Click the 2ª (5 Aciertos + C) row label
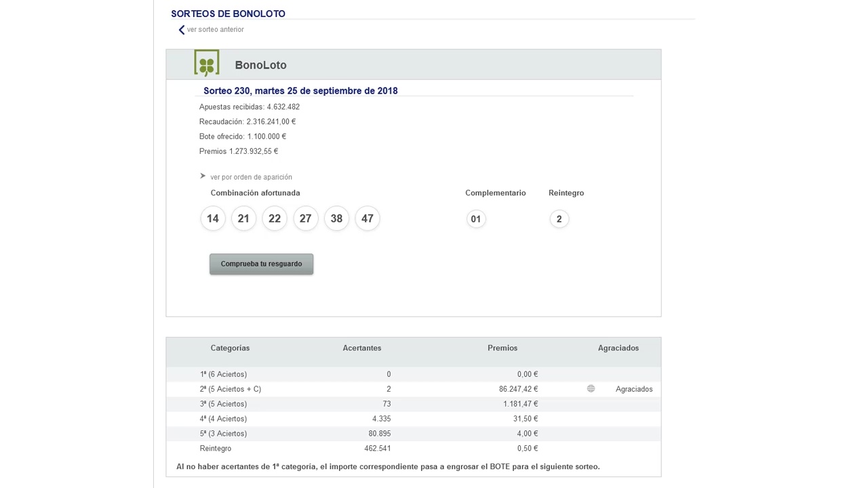This screenshot has height=488, width=868. point(231,389)
